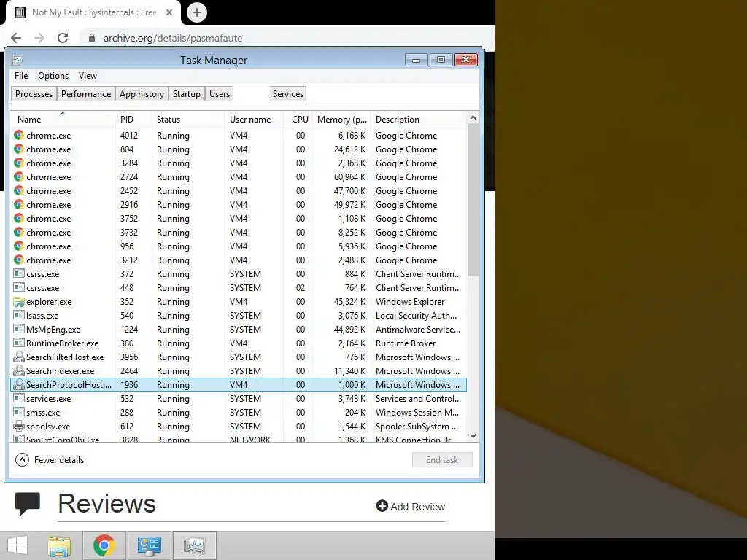The height and width of the screenshot is (560, 747).
Task: Switch to the Startup tab
Action: click(x=186, y=94)
